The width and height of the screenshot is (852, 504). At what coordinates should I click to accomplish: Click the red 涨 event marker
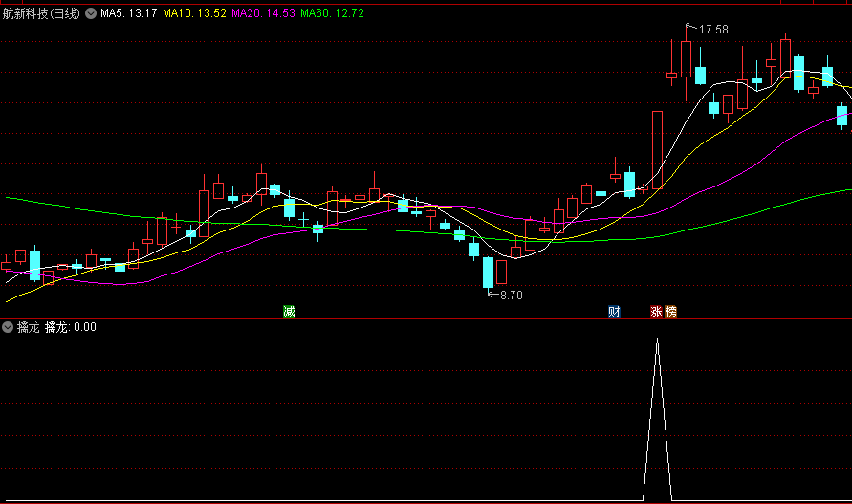click(x=656, y=311)
